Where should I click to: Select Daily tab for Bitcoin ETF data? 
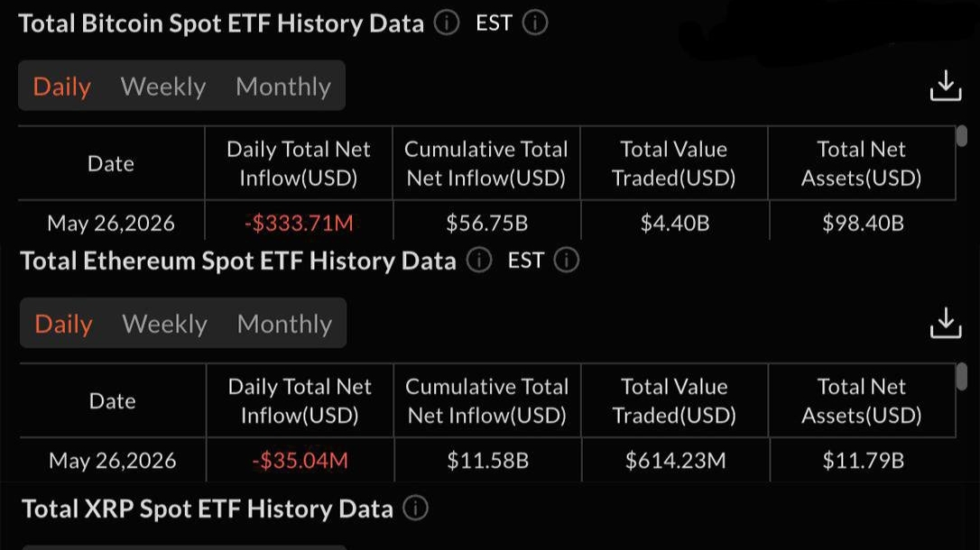(62, 87)
